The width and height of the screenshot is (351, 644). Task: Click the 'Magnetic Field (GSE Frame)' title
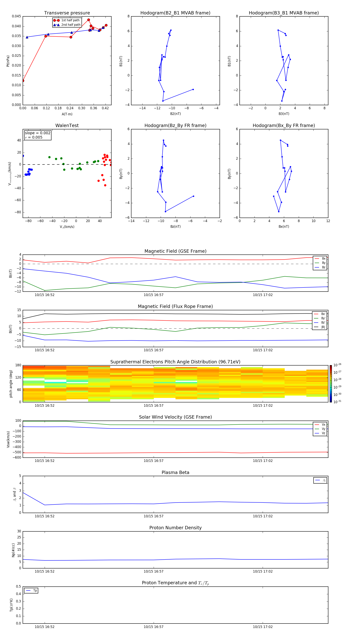[175, 251]
